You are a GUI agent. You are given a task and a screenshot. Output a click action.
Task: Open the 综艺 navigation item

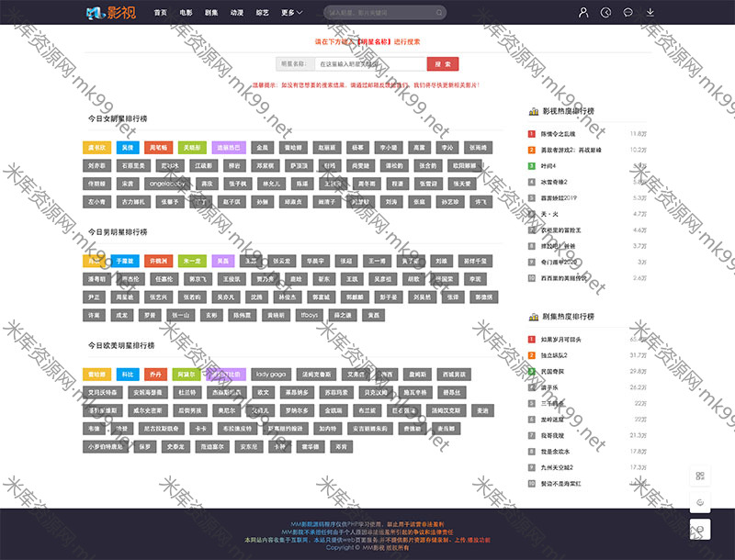coord(262,13)
